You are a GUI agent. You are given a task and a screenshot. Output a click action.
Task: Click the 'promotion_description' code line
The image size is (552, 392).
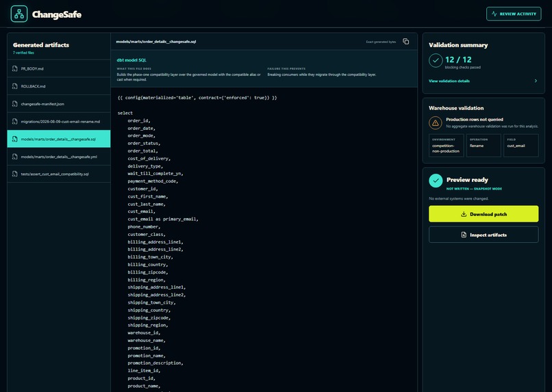pyautogui.click(x=155, y=363)
